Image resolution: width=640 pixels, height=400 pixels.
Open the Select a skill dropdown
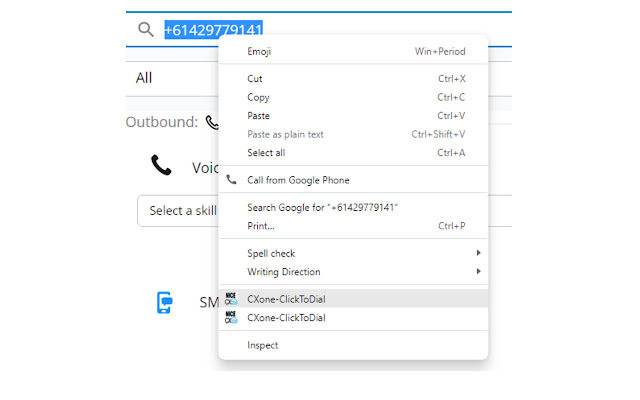[x=178, y=211]
